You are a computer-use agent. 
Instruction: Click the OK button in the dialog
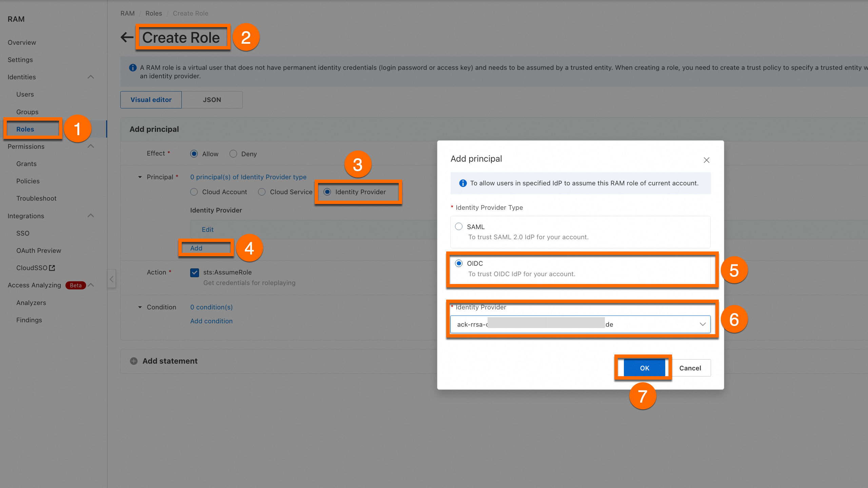(644, 368)
